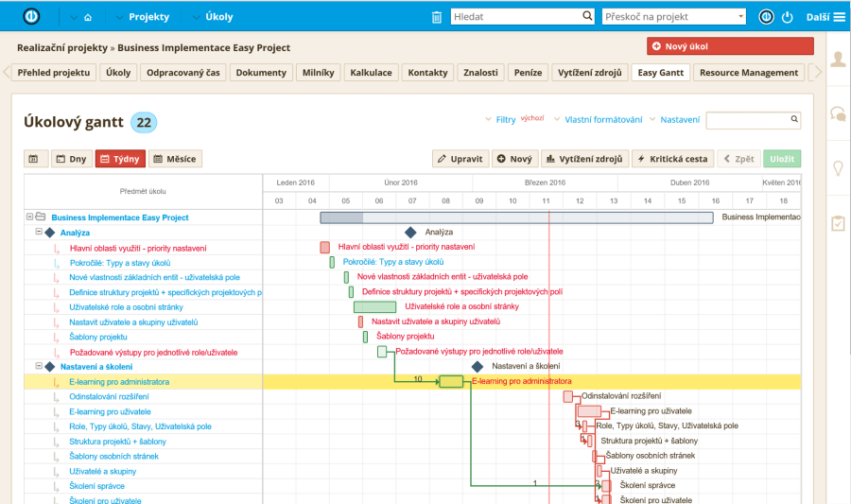Open the Přeskoč na projekt dropdown
This screenshot has height=504, width=851.
pos(673,17)
